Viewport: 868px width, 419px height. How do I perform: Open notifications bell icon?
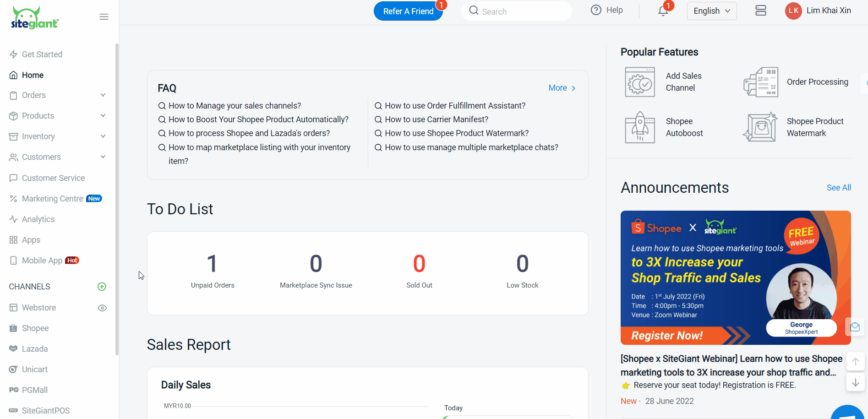point(663,11)
